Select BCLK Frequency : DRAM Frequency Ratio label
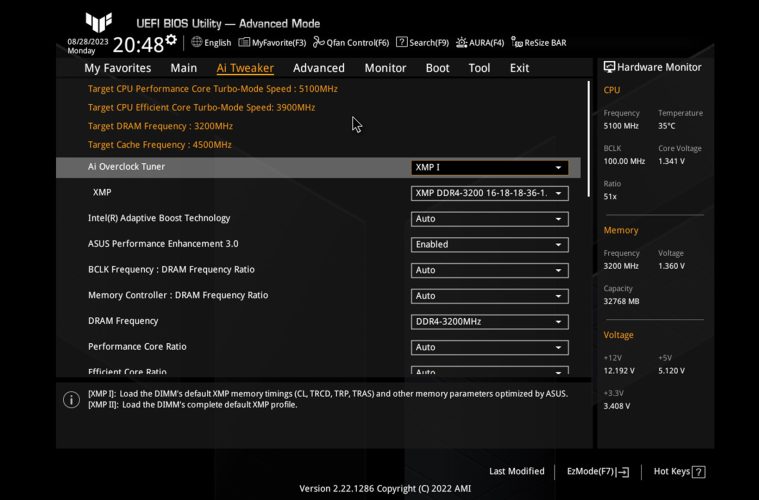The height and width of the screenshot is (500, 759). pyautogui.click(x=171, y=269)
